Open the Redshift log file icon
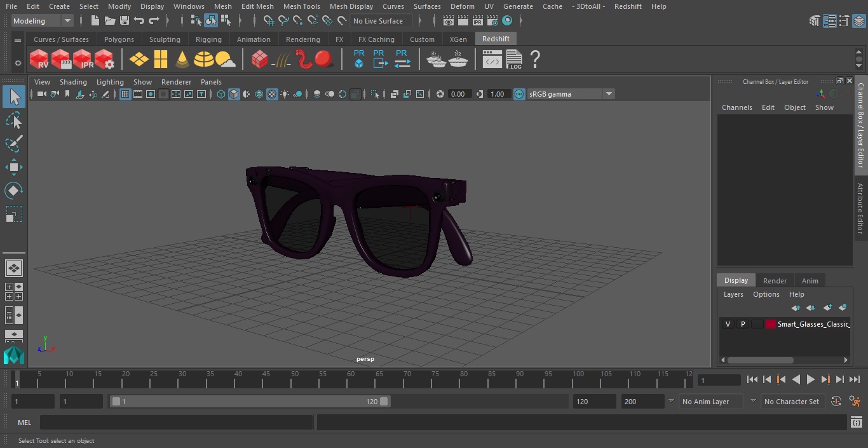 pyautogui.click(x=514, y=60)
